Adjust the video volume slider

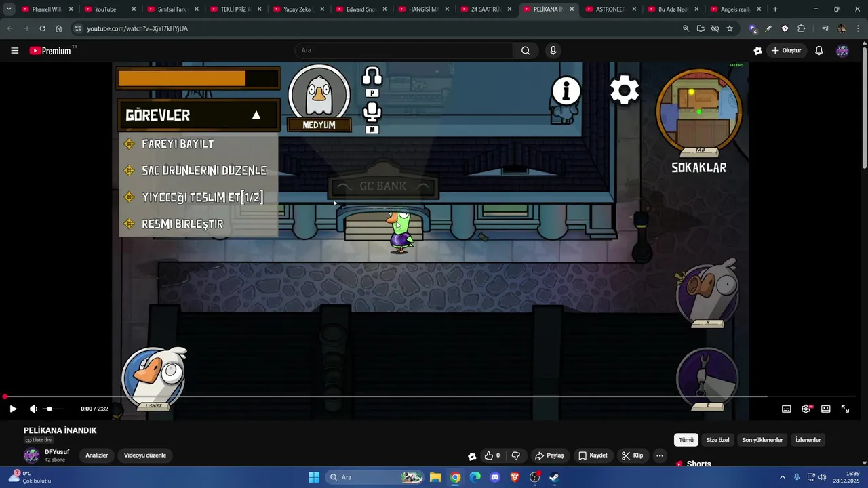point(52,409)
